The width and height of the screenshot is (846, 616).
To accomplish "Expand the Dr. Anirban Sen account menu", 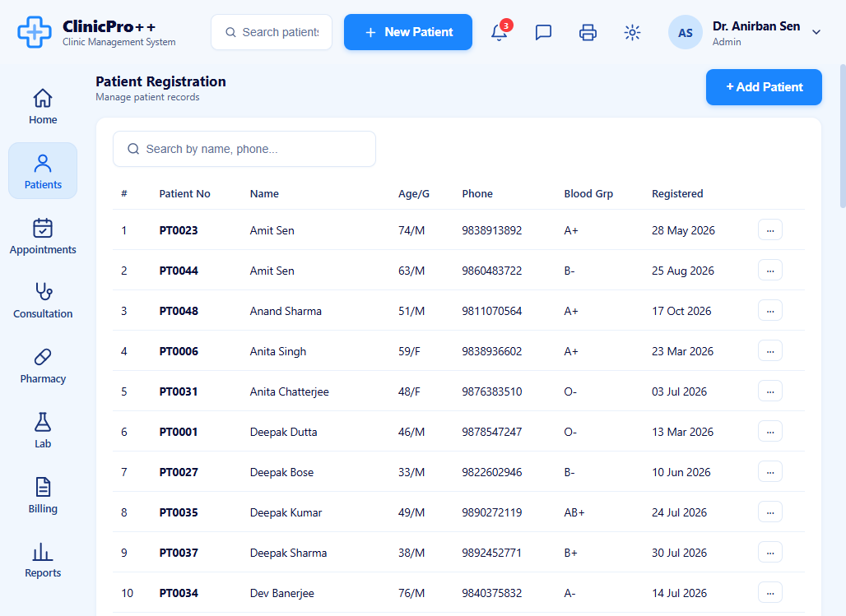I will click(816, 32).
